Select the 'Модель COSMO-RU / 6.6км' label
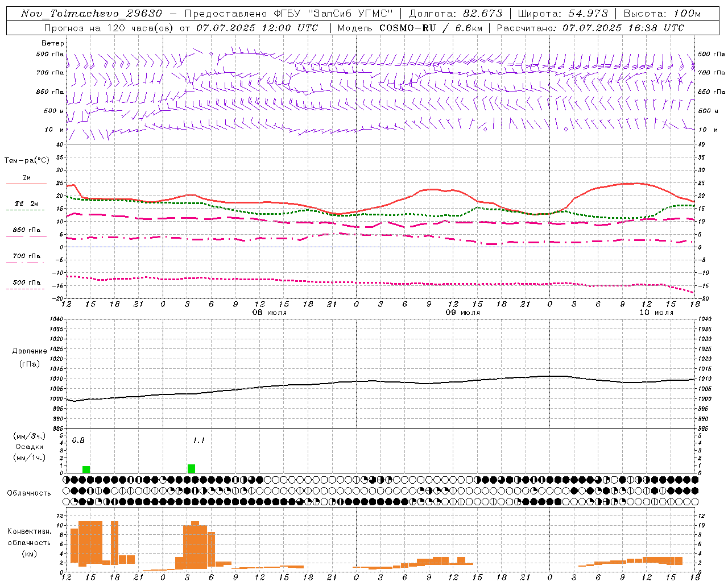The image size is (728, 582). (x=410, y=28)
